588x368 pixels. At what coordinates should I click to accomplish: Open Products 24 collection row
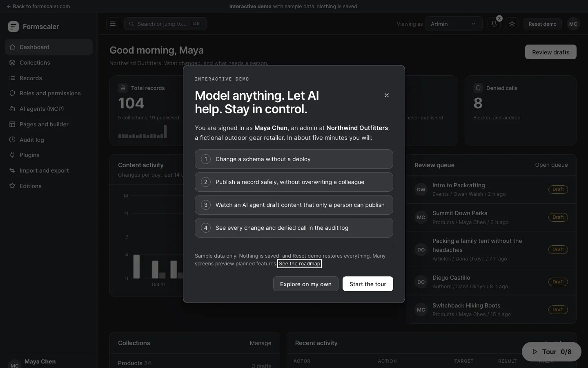(x=195, y=363)
